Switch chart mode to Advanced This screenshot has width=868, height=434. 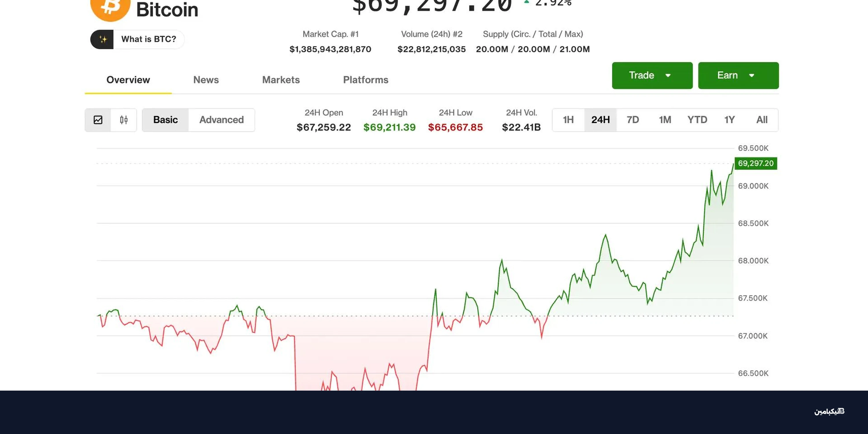tap(221, 120)
